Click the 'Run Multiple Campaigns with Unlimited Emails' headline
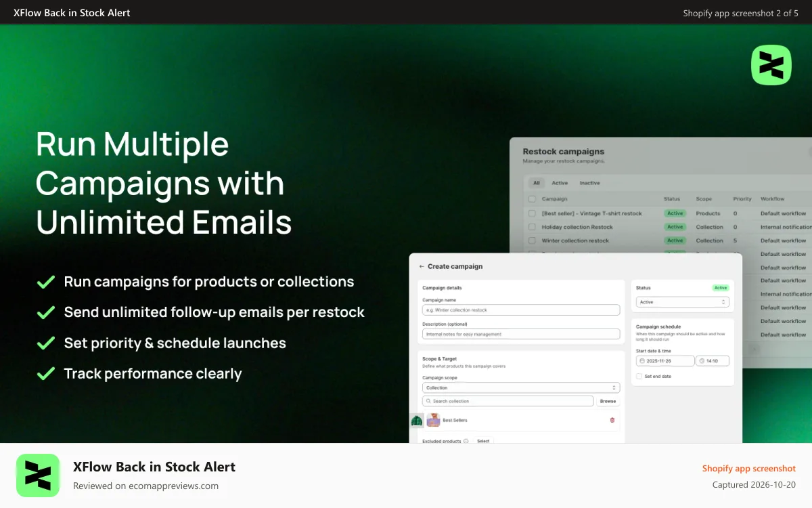This screenshot has height=508, width=812. [x=164, y=183]
